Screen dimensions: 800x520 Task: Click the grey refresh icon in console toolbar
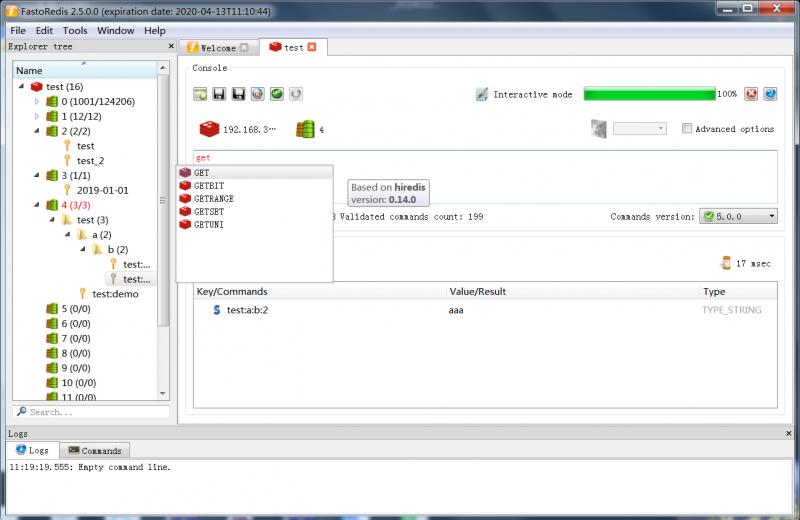coord(296,94)
